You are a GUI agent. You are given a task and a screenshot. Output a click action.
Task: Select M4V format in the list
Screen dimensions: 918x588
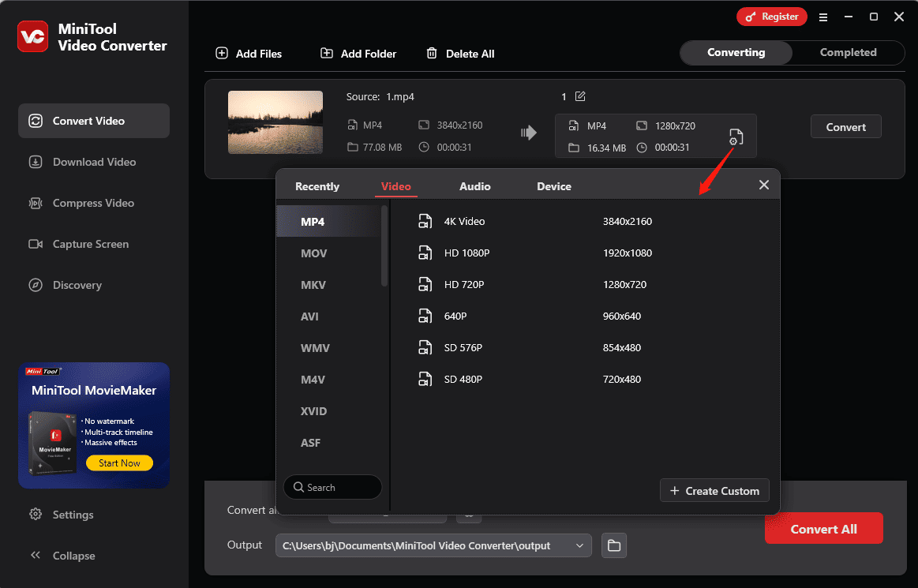pyautogui.click(x=329, y=380)
